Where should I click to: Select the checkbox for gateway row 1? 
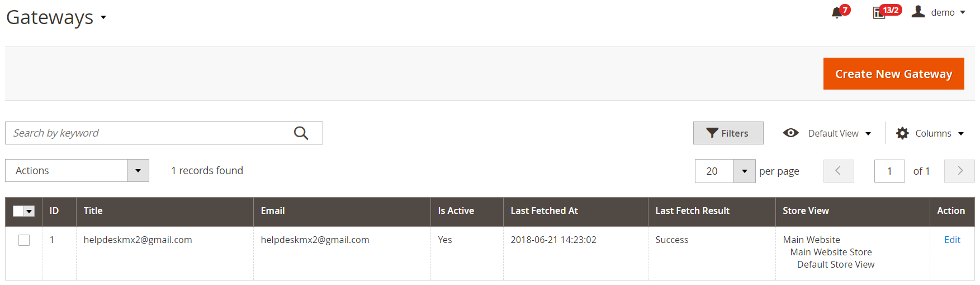(x=24, y=240)
